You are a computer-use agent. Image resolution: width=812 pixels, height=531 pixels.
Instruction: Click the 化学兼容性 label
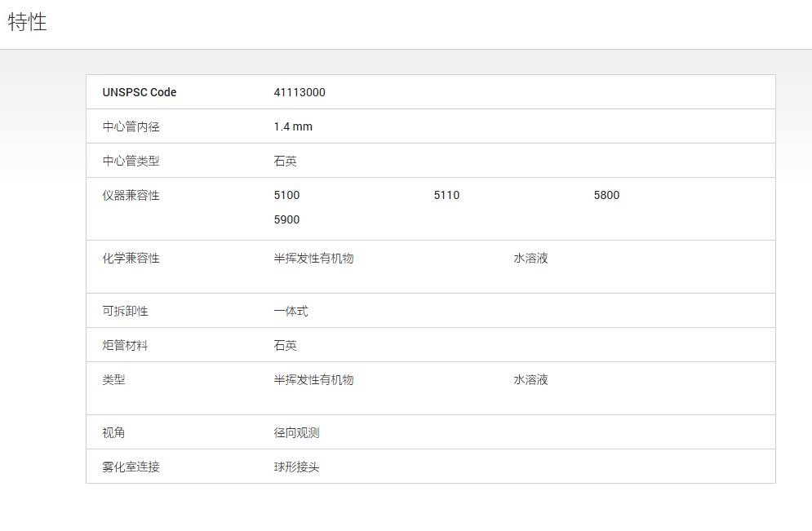tap(131, 259)
